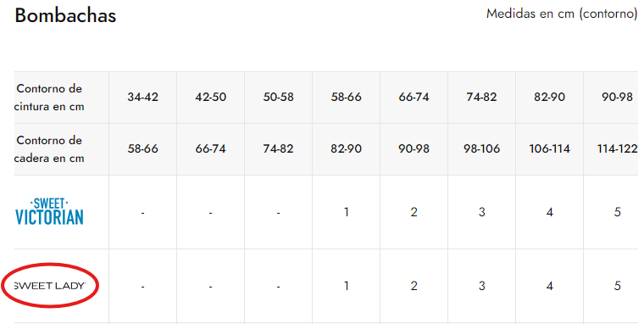Viewport: 644px width, 324px height.
Task: Select the Bombachas heading
Action: [x=65, y=15]
